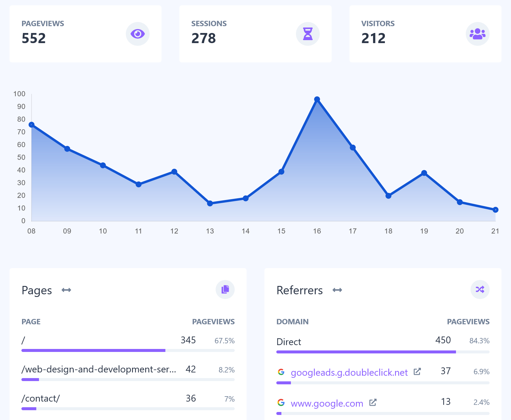Click the chart data point for day 08
The image size is (511, 420).
pos(32,125)
